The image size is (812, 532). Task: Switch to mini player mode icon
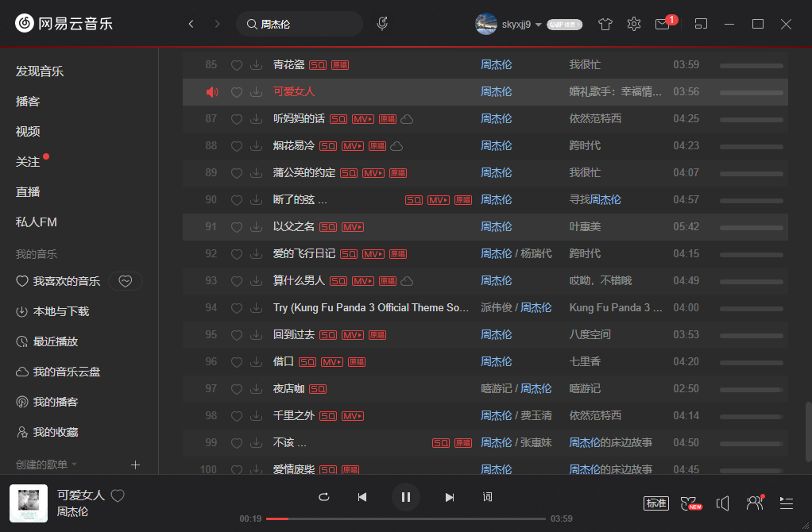pos(701,24)
